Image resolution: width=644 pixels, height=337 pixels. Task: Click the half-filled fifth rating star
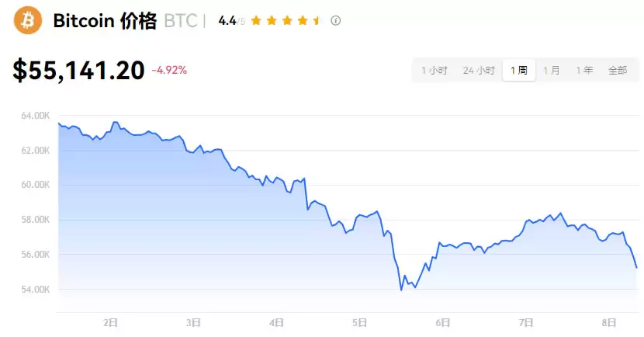[317, 21]
